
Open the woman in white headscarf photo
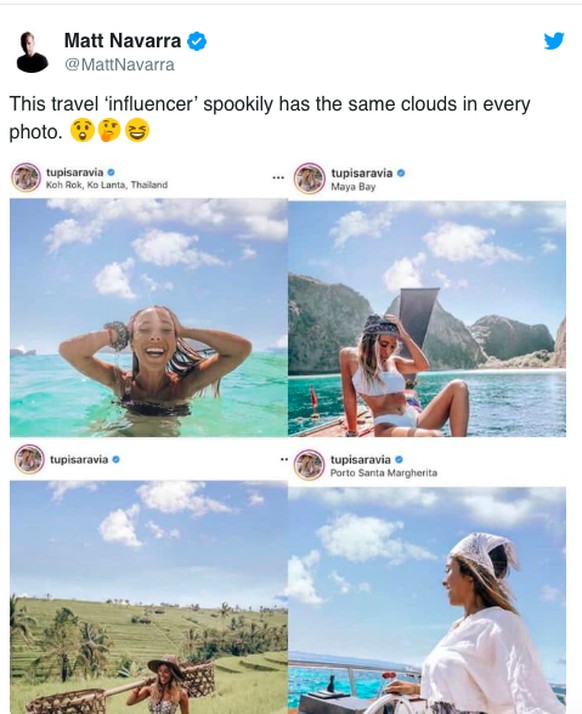[427, 600]
